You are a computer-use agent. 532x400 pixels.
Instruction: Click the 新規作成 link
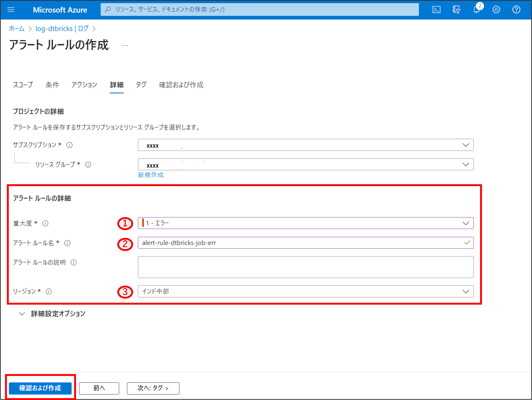tap(151, 175)
